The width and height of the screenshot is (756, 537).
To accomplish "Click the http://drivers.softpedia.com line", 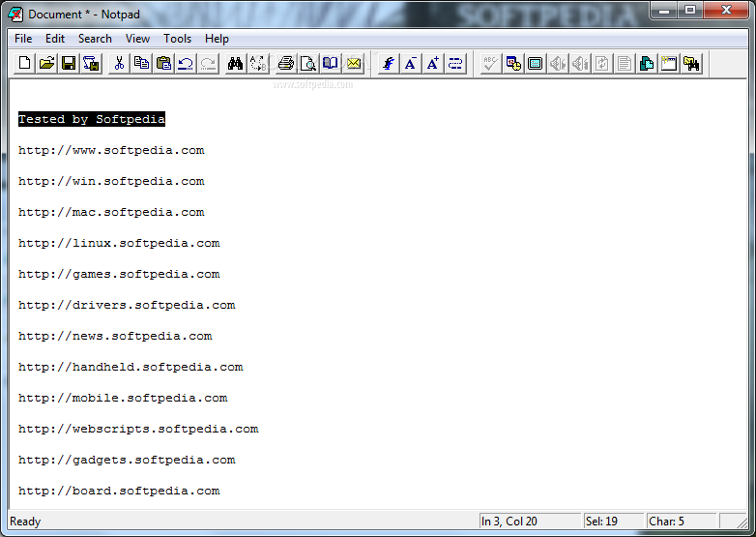I will click(127, 305).
